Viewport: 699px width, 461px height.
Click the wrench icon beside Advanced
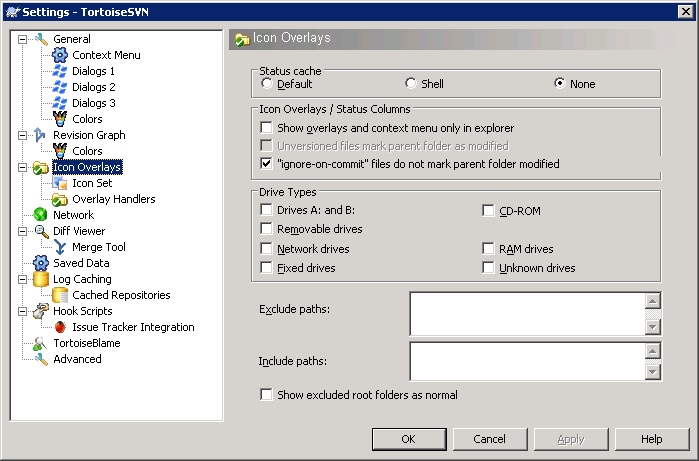click(x=41, y=359)
